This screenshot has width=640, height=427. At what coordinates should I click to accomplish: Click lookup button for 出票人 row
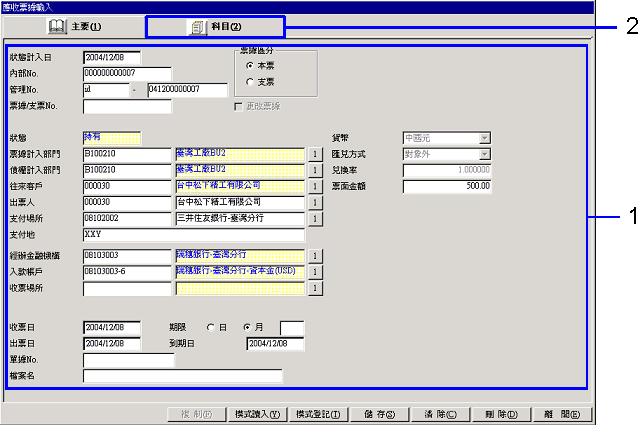tap(314, 202)
